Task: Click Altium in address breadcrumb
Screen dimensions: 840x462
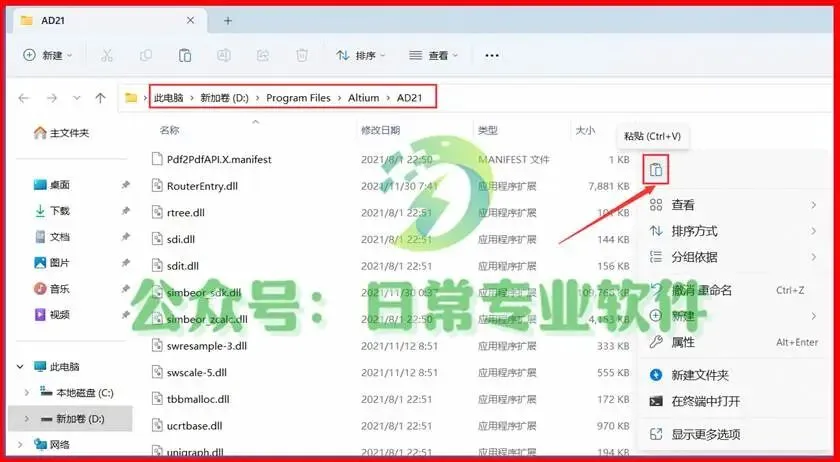Action: (363, 98)
